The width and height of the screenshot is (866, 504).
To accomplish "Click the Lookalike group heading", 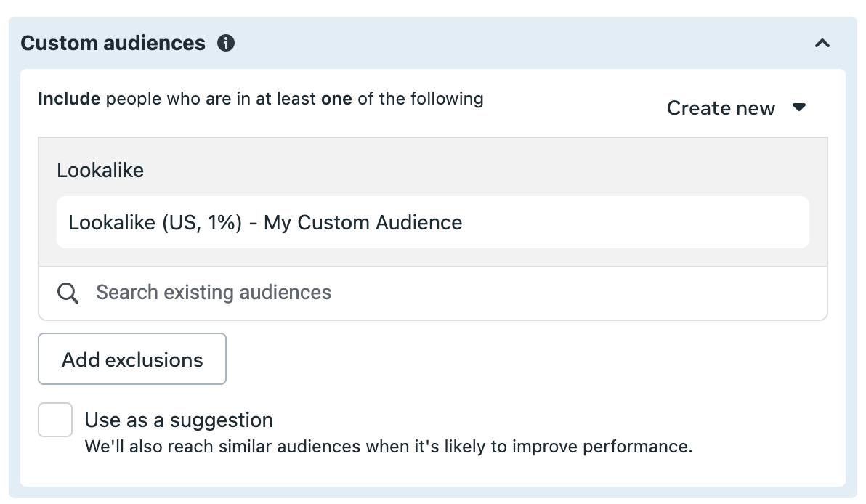I will [100, 170].
